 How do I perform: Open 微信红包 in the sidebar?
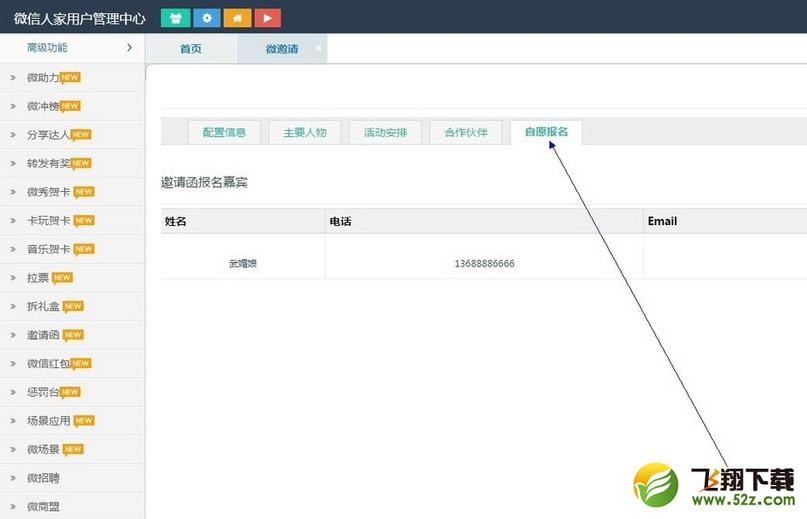[x=72, y=364]
